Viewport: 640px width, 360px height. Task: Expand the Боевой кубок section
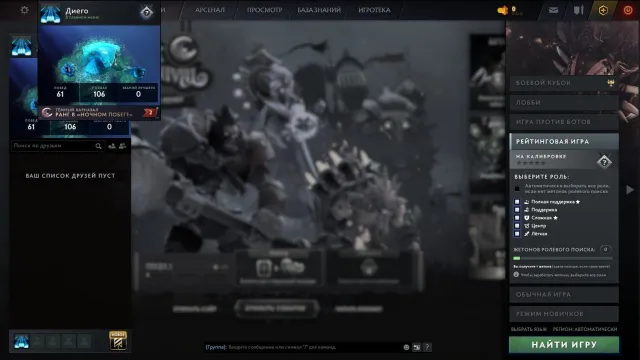[564, 83]
